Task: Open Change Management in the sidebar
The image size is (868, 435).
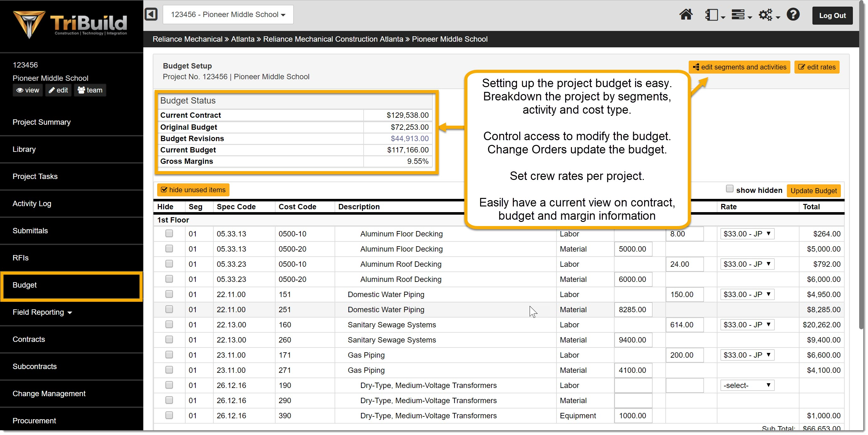Action: click(x=49, y=394)
